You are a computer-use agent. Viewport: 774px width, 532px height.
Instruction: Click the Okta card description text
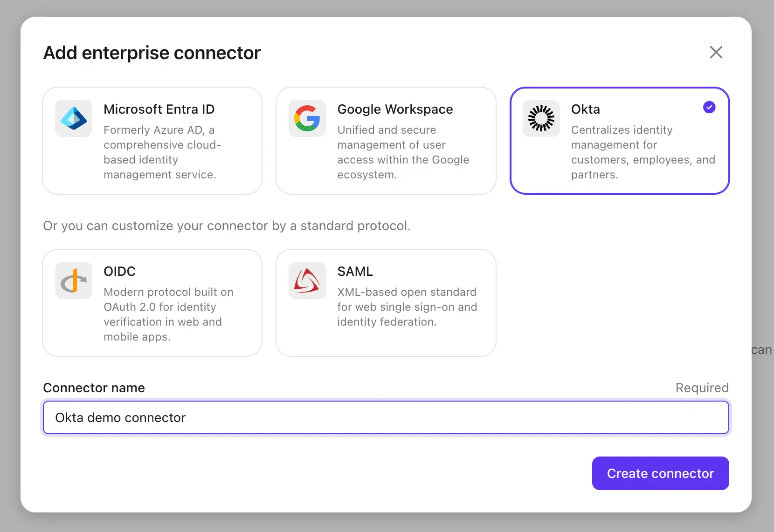click(x=643, y=152)
